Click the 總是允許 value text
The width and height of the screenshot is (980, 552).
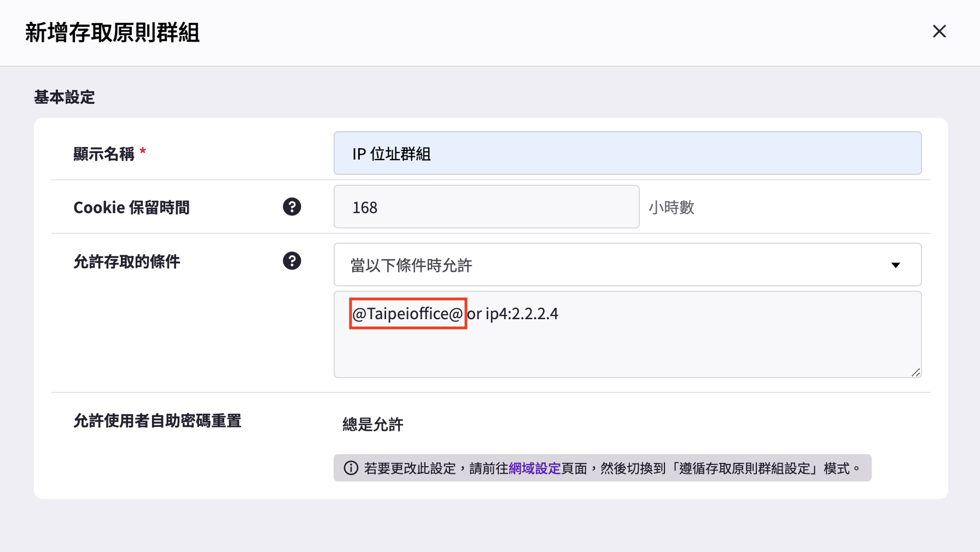coord(373,424)
